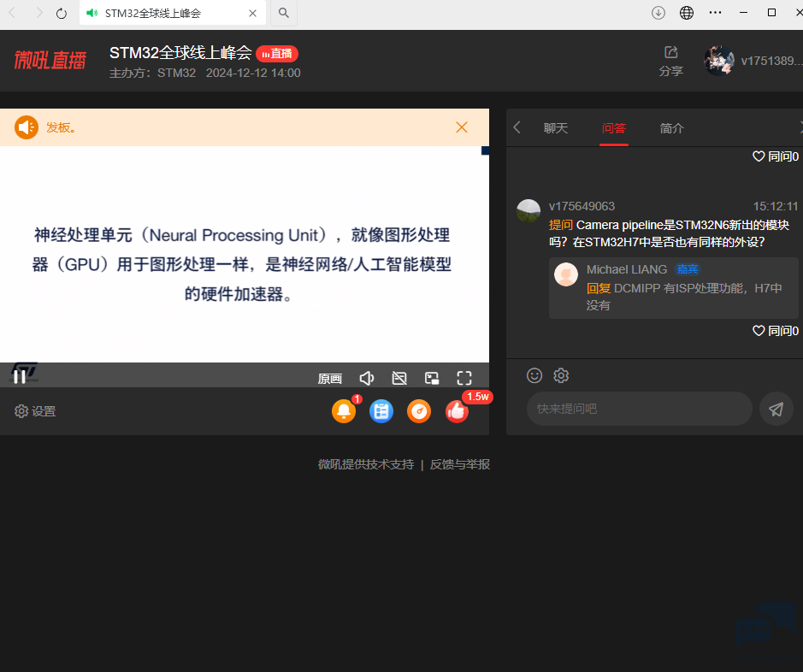Open the emoji smiley picker
This screenshot has width=803, height=672.
(534, 375)
